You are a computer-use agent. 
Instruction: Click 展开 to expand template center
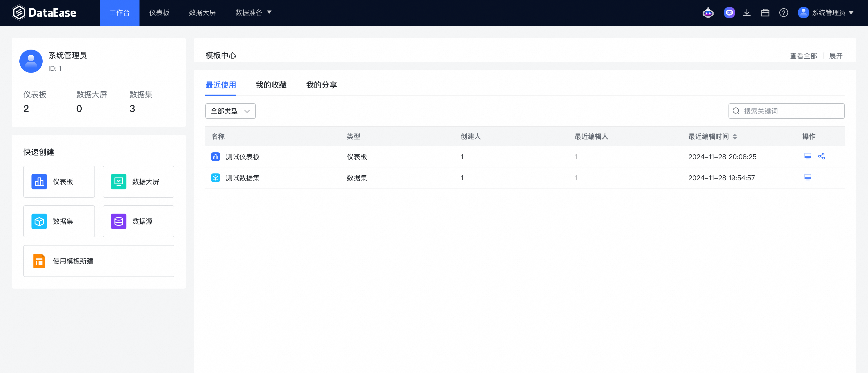coord(836,56)
